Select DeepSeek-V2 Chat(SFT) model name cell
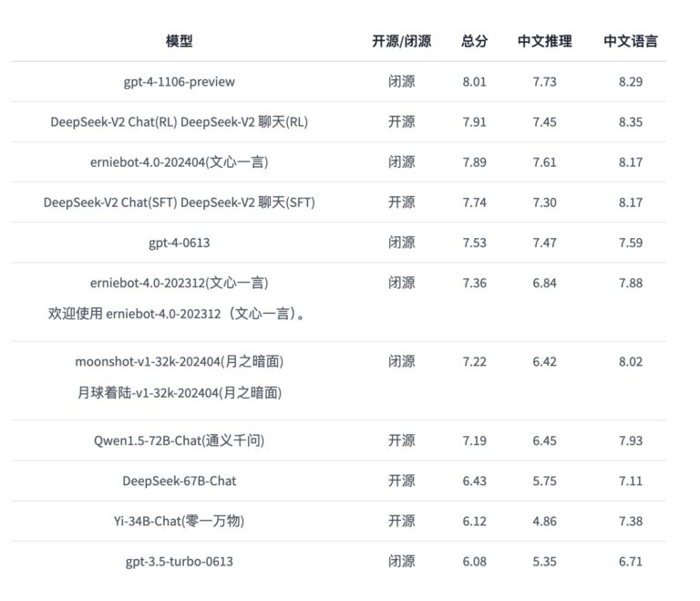700x601 pixels. pyautogui.click(x=179, y=202)
